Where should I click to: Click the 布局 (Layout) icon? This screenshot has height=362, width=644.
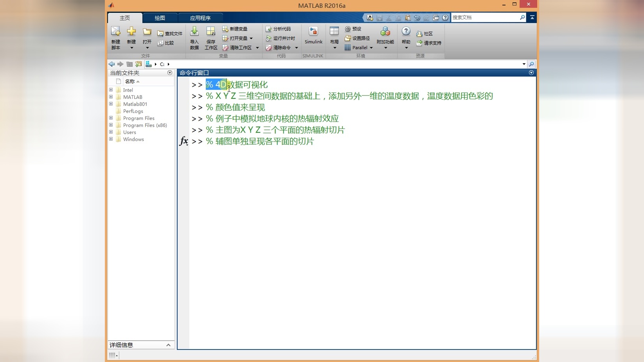pyautogui.click(x=334, y=32)
